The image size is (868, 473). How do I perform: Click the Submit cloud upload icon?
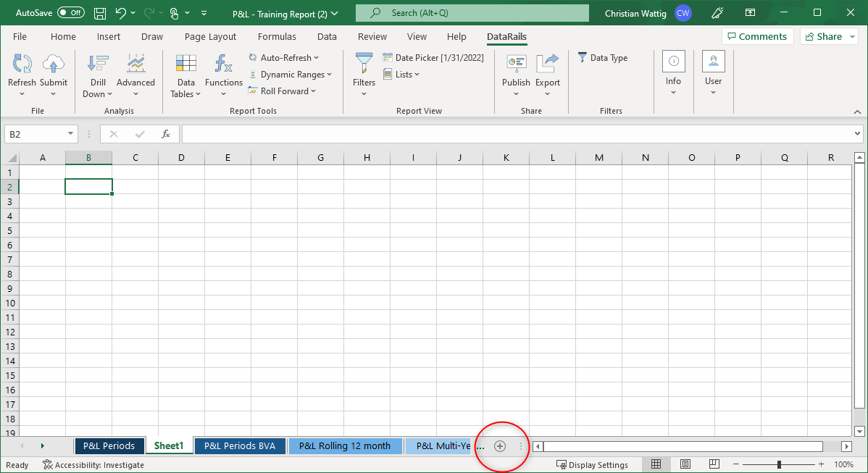(53, 64)
